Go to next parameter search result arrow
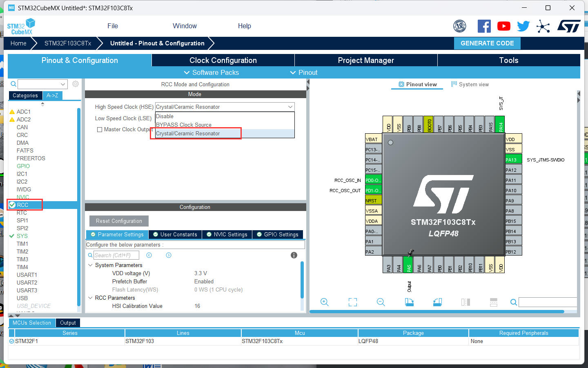 click(169, 255)
